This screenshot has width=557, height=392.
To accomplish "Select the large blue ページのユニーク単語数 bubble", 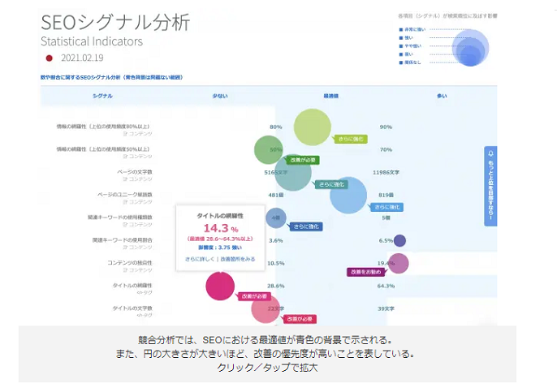I will [348, 196].
